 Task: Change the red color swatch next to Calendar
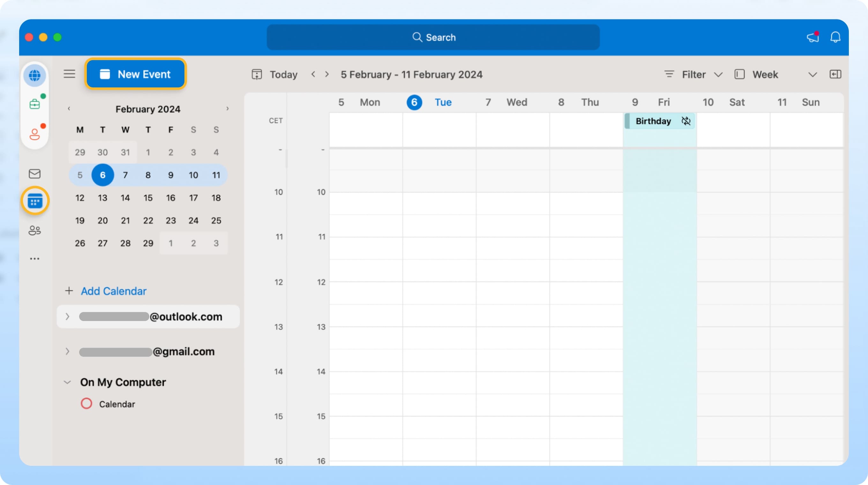(86, 404)
